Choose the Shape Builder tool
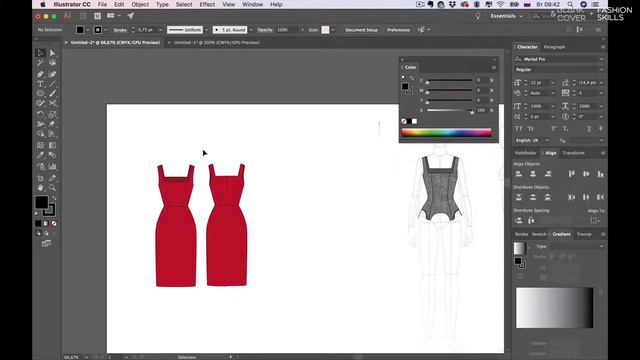 coord(40,133)
